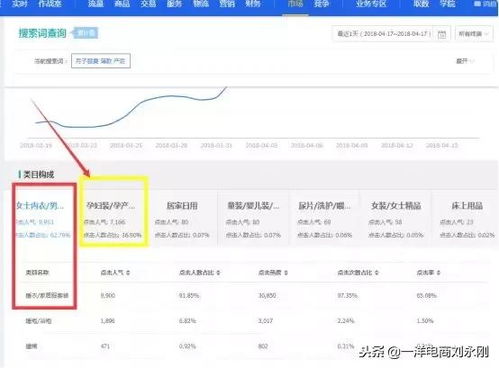Select the 市场 nav tab

(295, 4)
